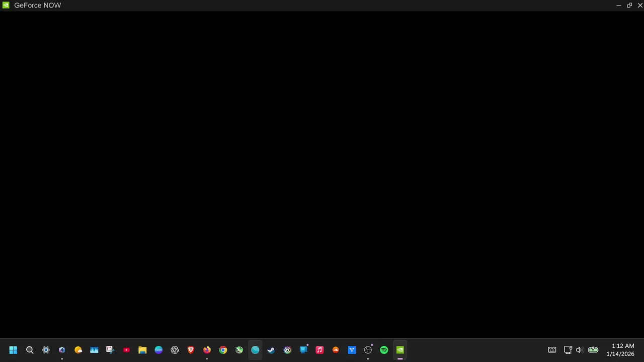Open the Steam taskbar icon
The width and height of the screenshot is (644, 362).
[271, 350]
